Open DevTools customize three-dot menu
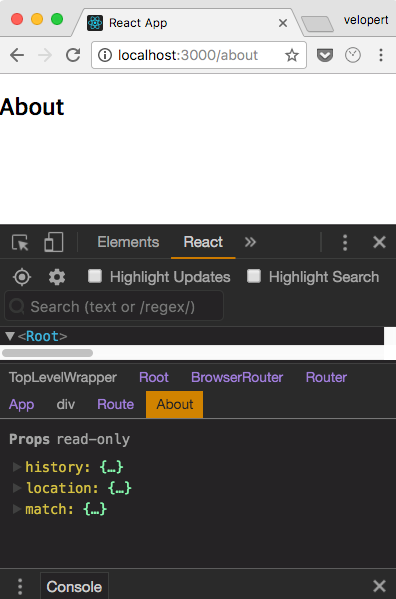The image size is (396, 599). pos(345,242)
